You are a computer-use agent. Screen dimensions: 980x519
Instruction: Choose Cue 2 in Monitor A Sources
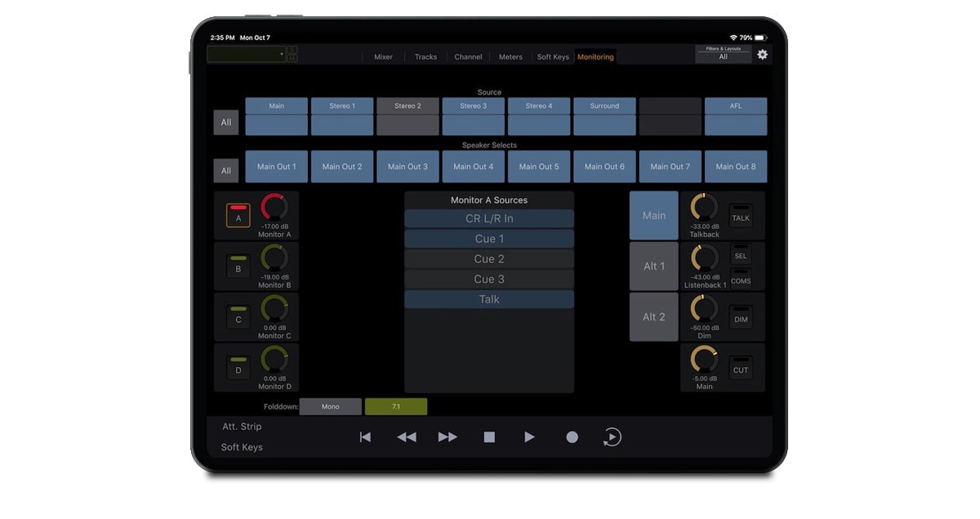(x=489, y=259)
